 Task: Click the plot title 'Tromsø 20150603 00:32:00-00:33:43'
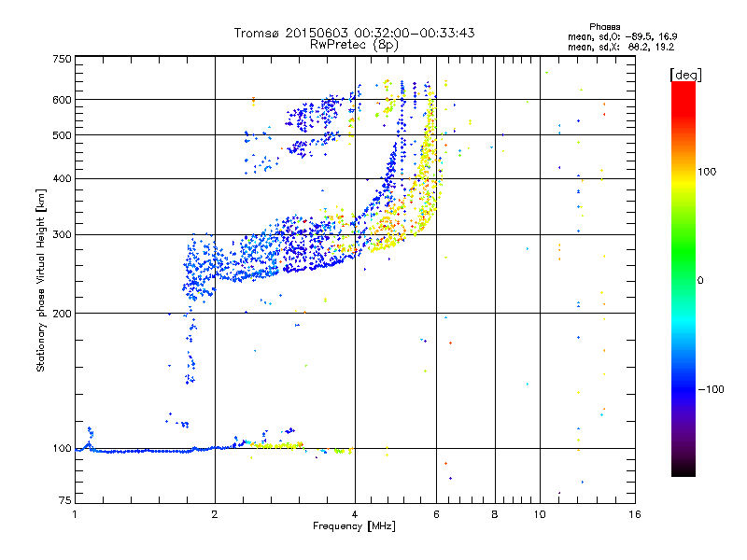point(354,33)
